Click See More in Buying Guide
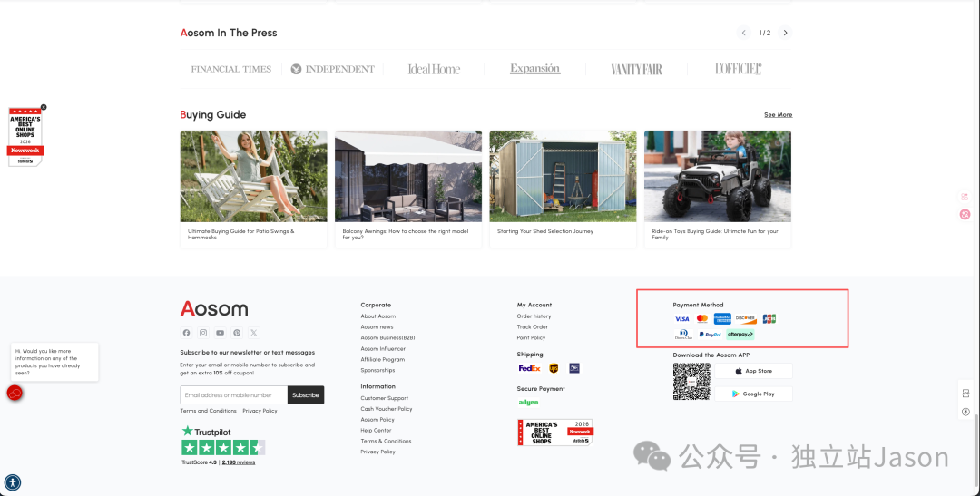The height and width of the screenshot is (496, 980). [x=779, y=115]
